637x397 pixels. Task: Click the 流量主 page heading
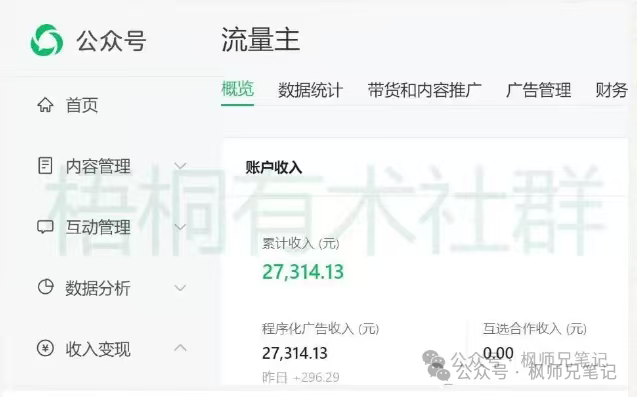260,39
